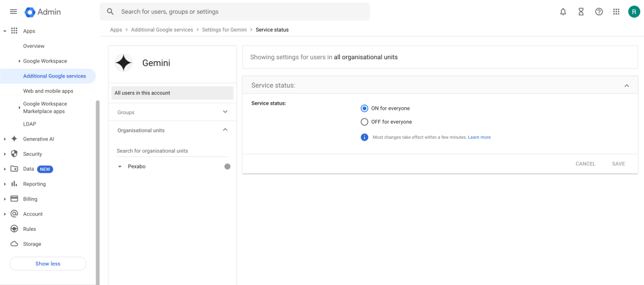Expand the Security section arrow

click(x=4, y=154)
